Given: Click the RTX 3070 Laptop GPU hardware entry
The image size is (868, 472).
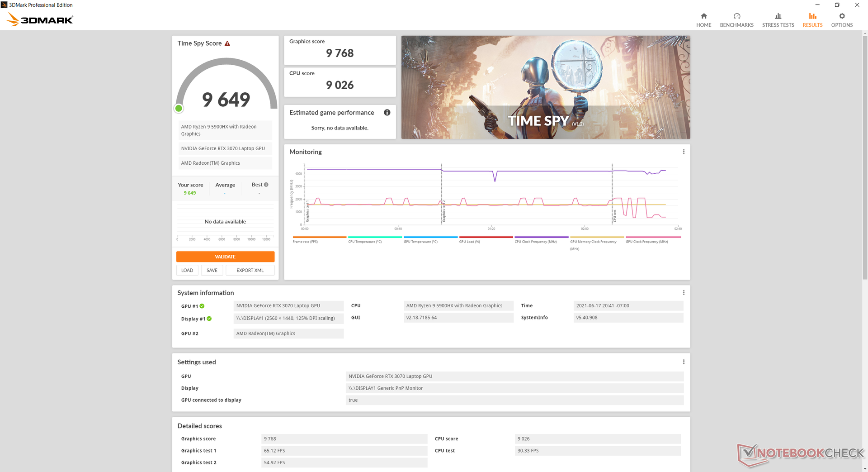Looking at the screenshot, I should (x=225, y=148).
